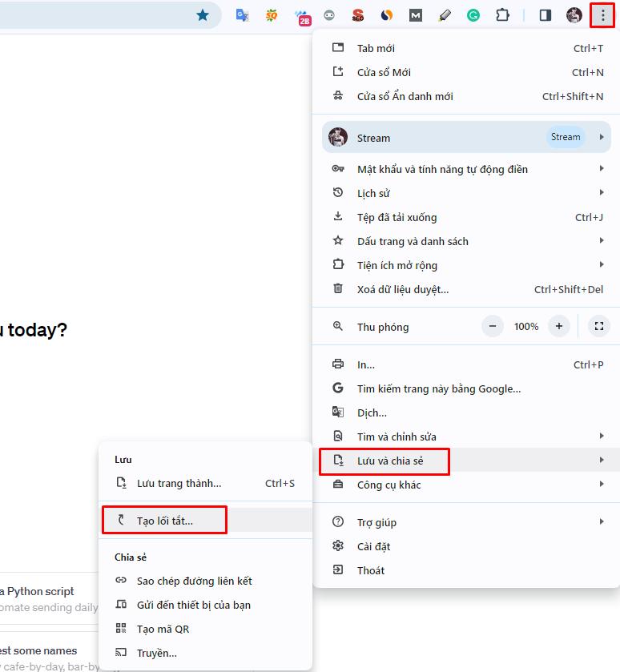
Task: Open the Extensions puzzle piece menu
Action: (502, 15)
